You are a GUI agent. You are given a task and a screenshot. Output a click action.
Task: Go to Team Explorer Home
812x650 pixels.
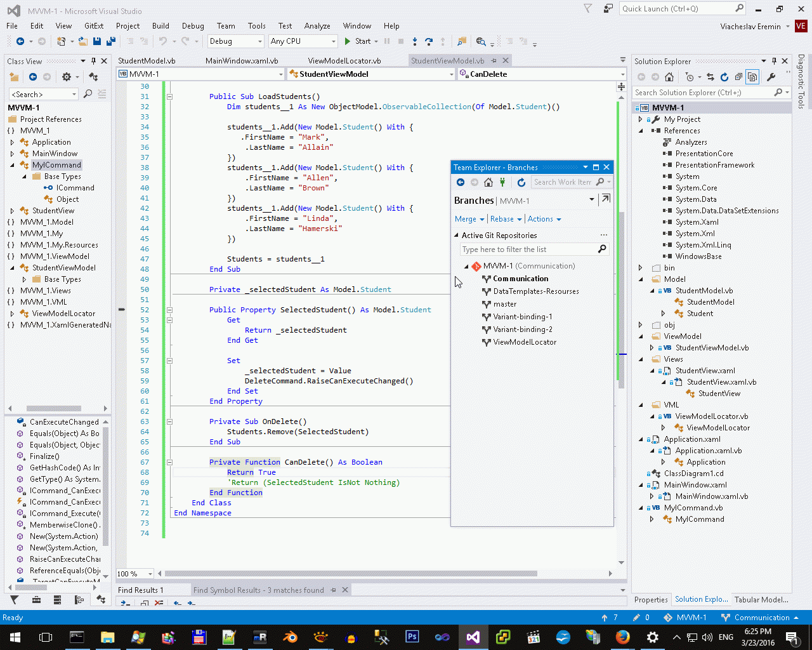pos(488,183)
